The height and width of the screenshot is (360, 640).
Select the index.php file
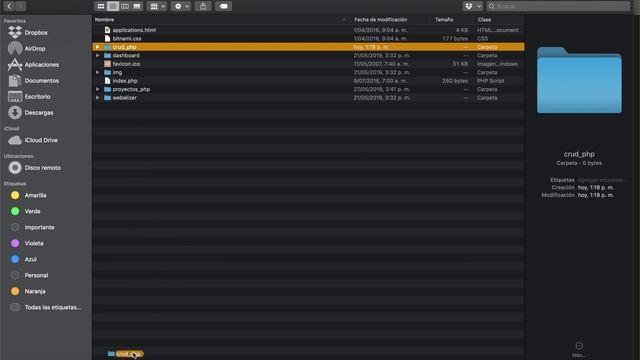tap(308, 81)
